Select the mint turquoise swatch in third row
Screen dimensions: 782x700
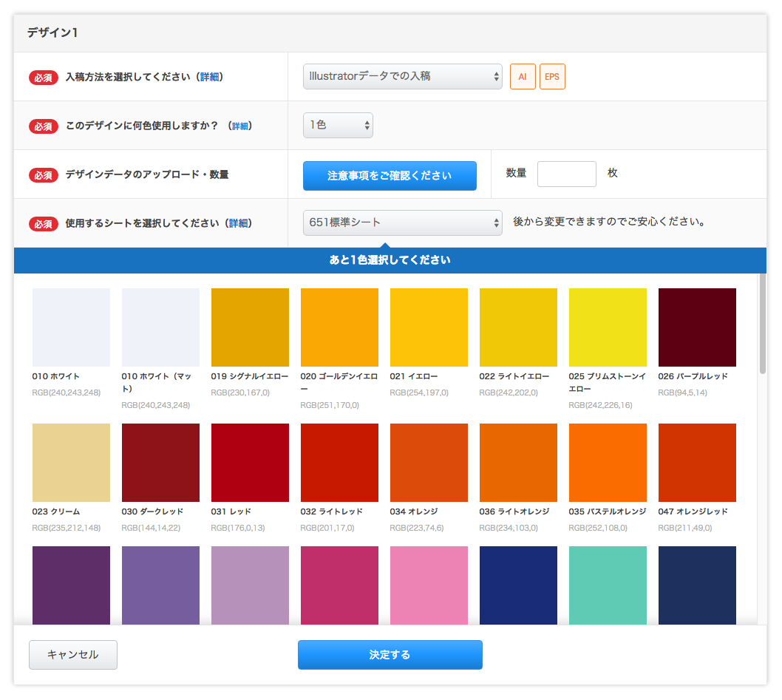pyautogui.click(x=608, y=585)
